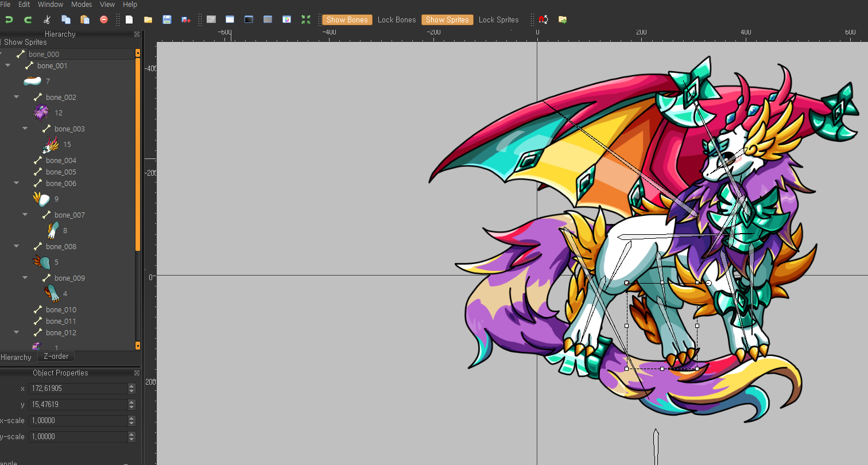Click the green fit-to-view arrows icon
Screen dimensions: 868x465
pyautogui.click(x=306, y=20)
